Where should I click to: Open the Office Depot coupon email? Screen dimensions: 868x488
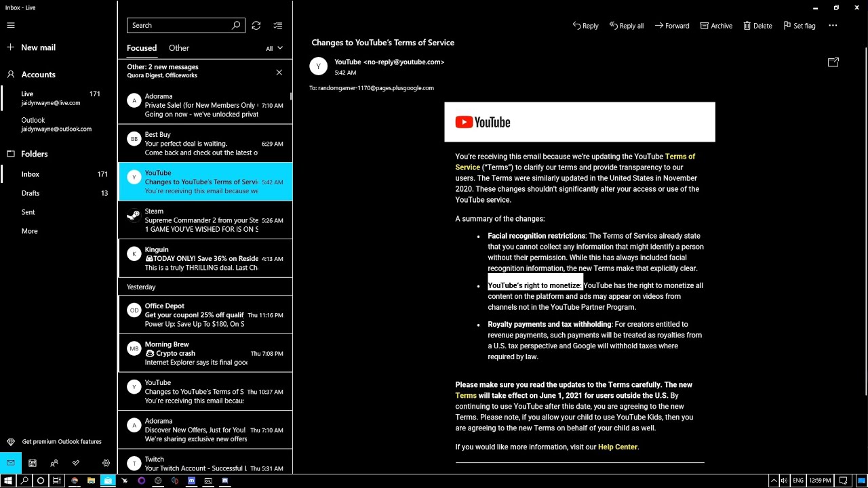(x=205, y=314)
